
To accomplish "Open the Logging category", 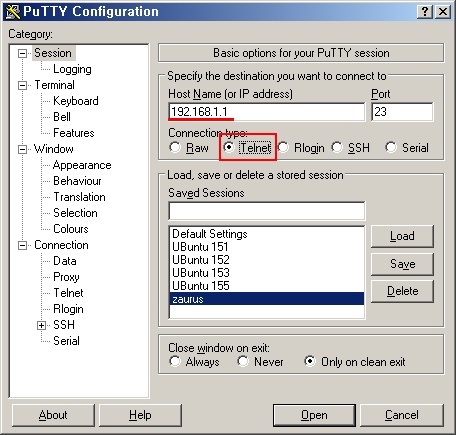I will (x=72, y=69).
